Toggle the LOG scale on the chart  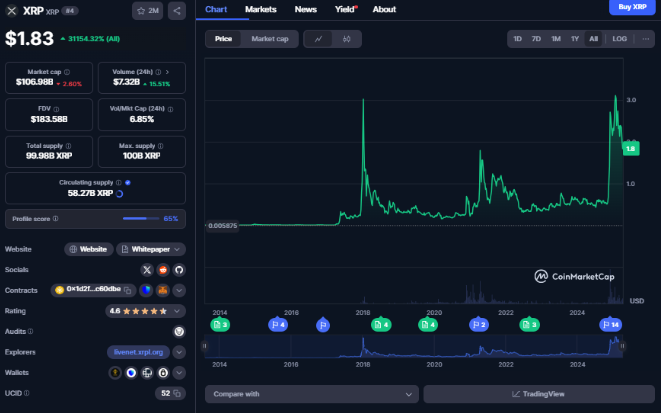click(620, 39)
